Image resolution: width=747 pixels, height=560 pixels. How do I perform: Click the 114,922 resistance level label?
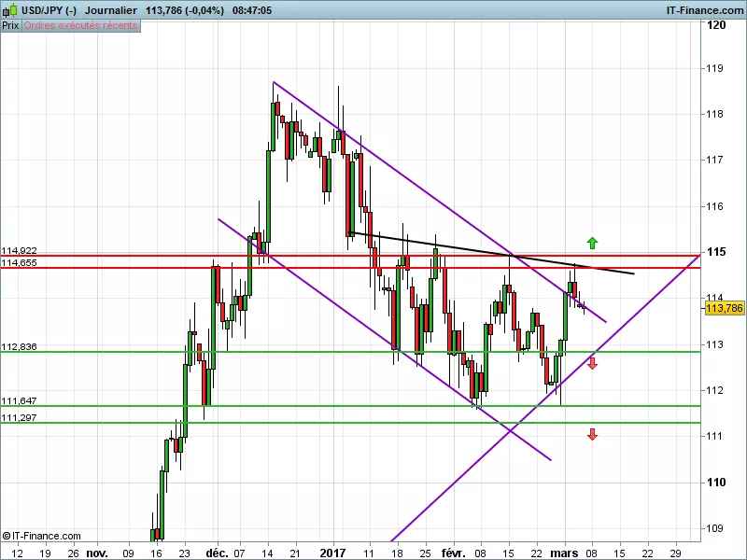[x=19, y=250]
